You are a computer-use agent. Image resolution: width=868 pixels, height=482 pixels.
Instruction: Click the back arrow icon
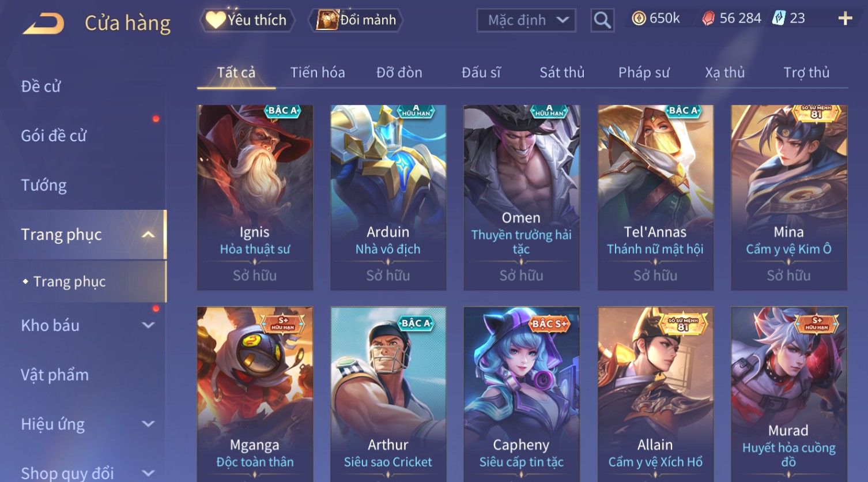[44, 24]
